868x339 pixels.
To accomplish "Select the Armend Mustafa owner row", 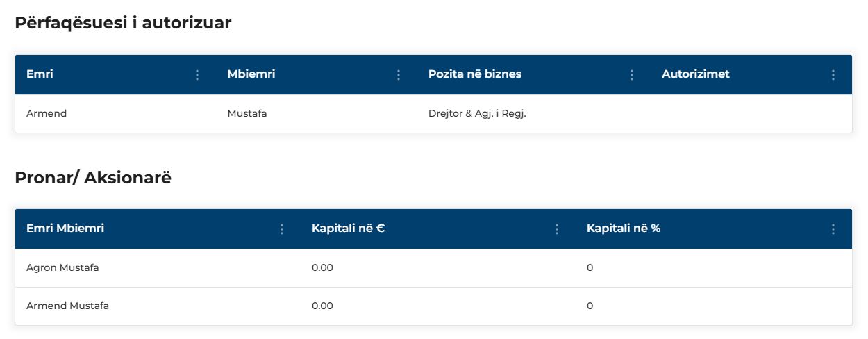I will [433, 306].
